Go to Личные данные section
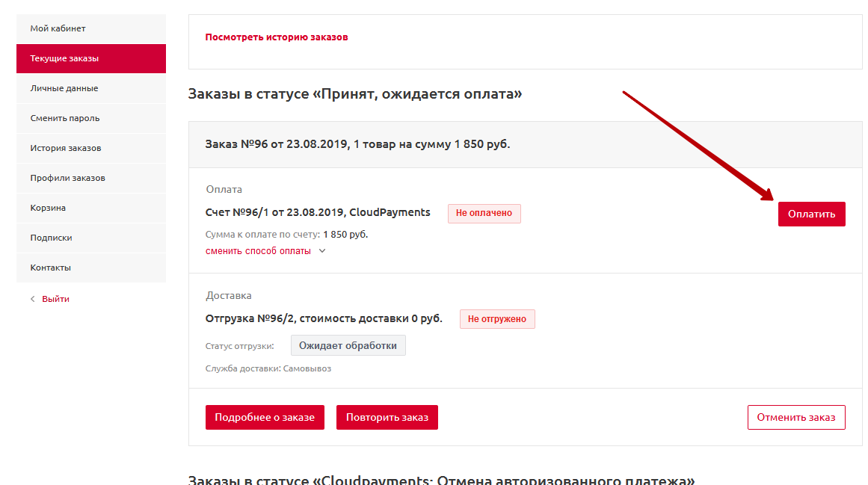The height and width of the screenshot is (485, 868). click(x=90, y=88)
